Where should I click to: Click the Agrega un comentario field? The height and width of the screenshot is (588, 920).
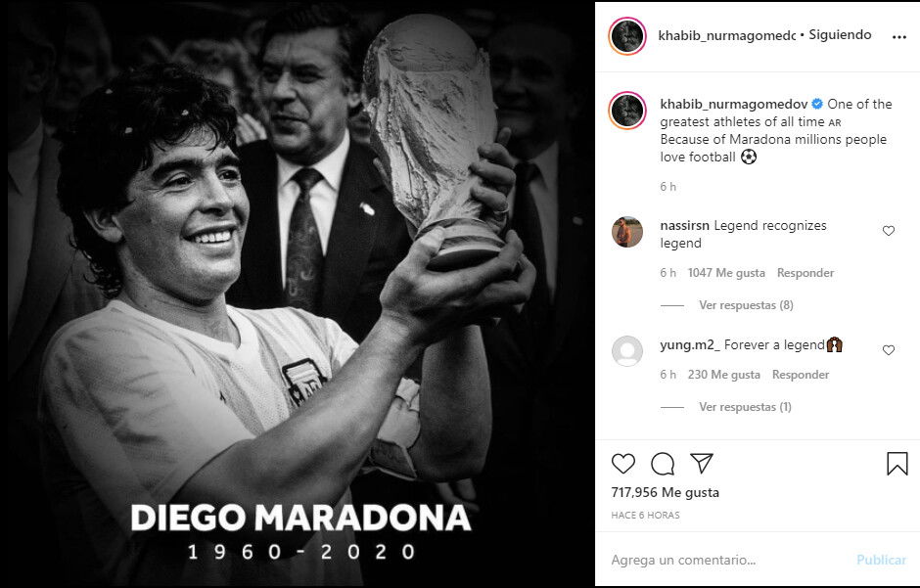pos(727,560)
